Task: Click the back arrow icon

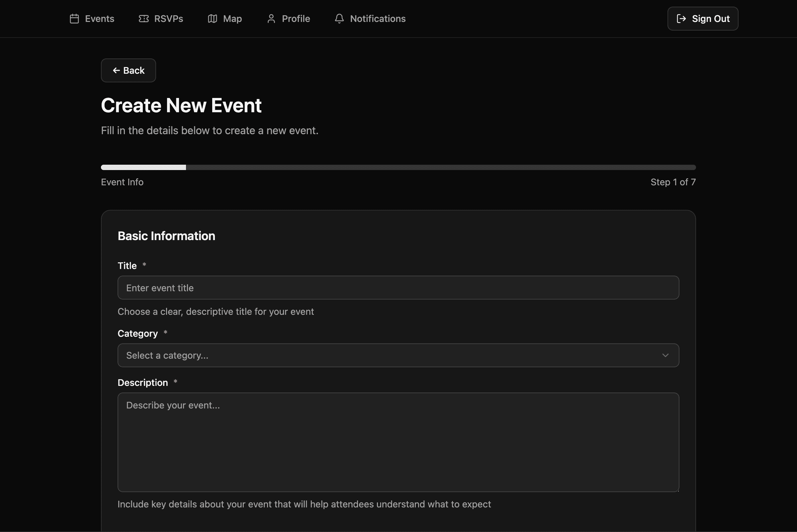Action: click(116, 70)
